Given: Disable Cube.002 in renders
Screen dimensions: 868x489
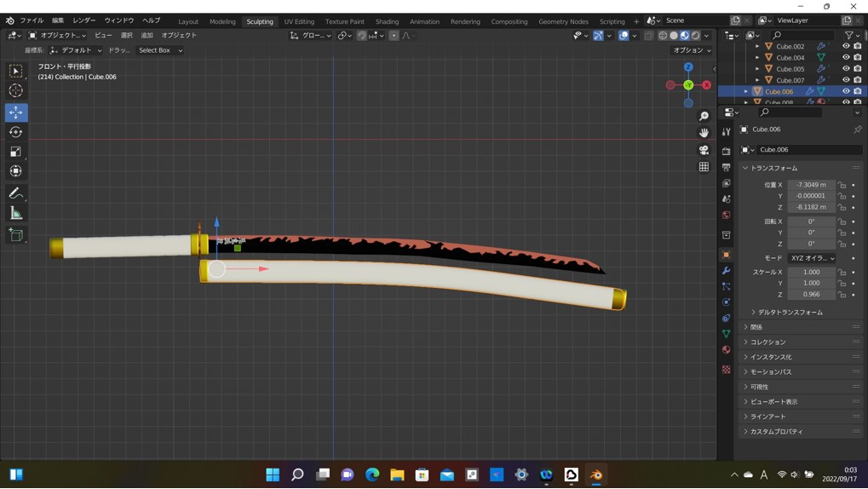Looking at the screenshot, I should point(858,46).
